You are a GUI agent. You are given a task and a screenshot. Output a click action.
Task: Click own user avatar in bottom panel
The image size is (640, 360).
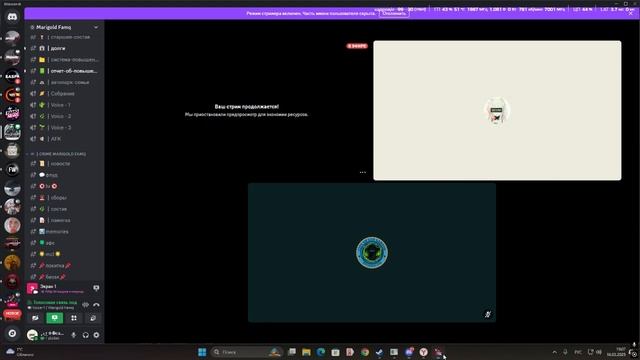point(32,335)
